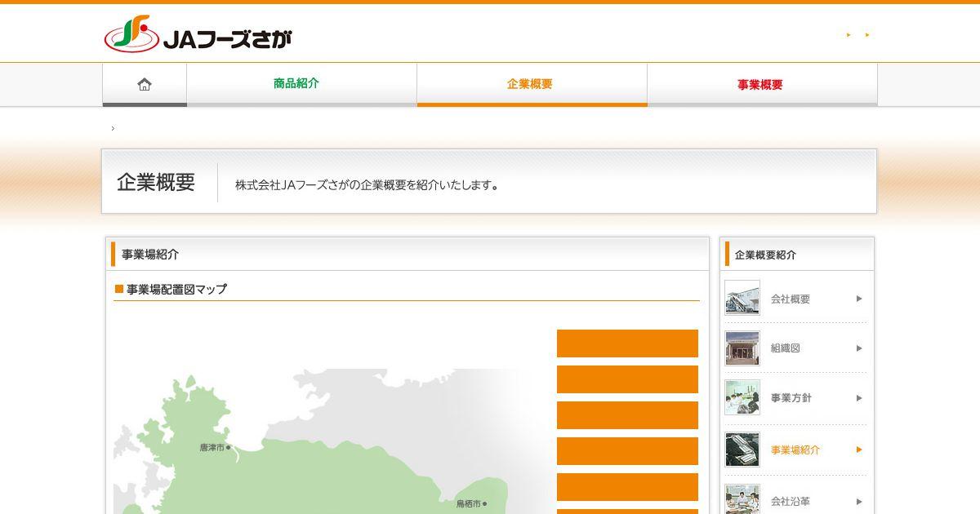Click the second small orange arrow in header
The width and height of the screenshot is (980, 514).
[x=867, y=35]
